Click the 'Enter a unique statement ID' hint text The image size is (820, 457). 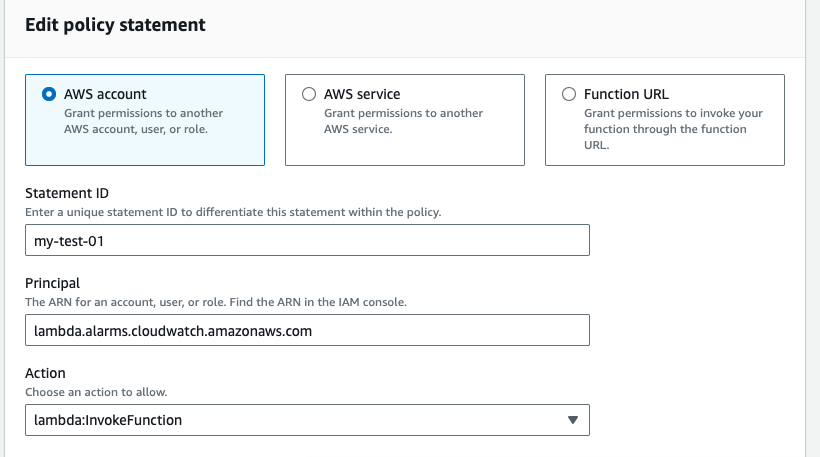(233, 212)
